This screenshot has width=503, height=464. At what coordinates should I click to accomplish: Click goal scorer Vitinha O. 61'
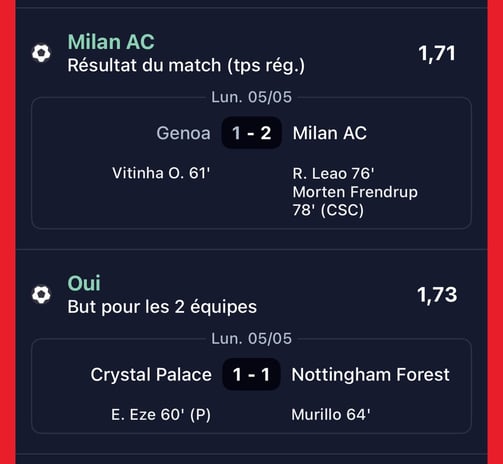(161, 173)
